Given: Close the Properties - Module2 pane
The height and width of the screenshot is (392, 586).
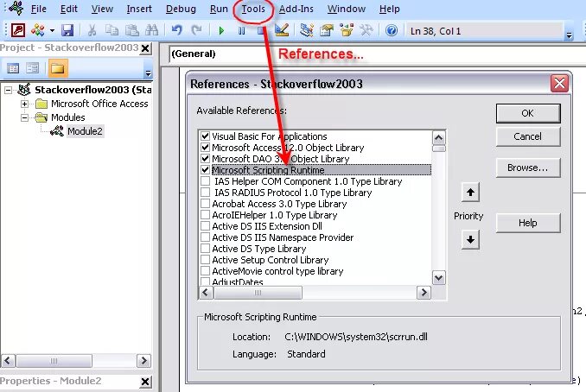Looking at the screenshot, I should pos(145,381).
